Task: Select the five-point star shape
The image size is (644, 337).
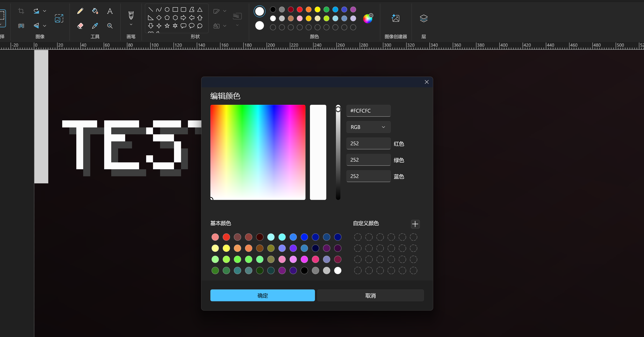Action: [167, 26]
